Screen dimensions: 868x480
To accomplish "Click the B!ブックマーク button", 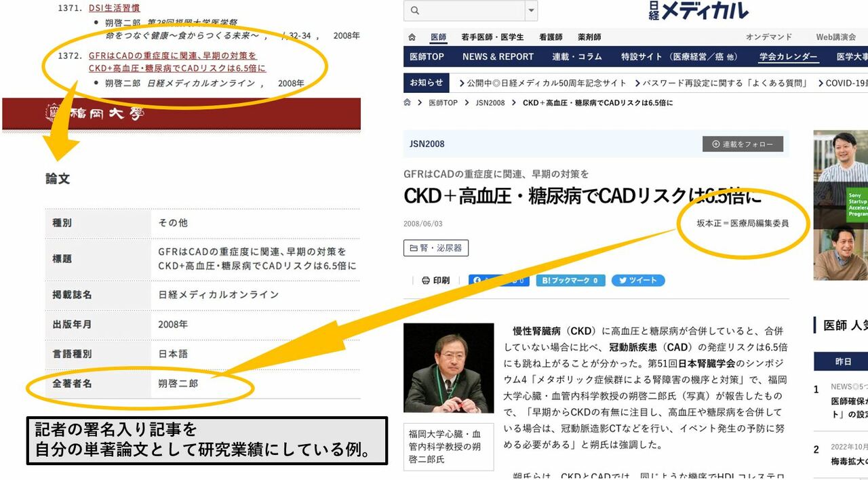I will [570, 281].
